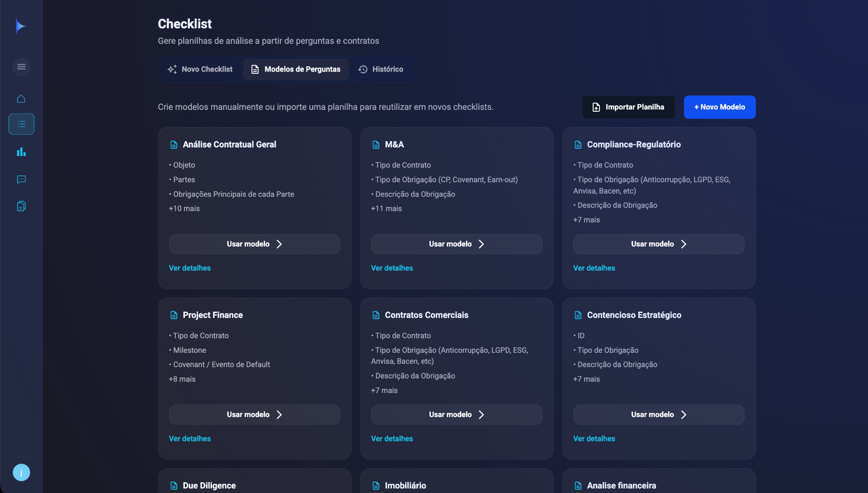Toggle the sidebar hamburger menu

coord(21,67)
